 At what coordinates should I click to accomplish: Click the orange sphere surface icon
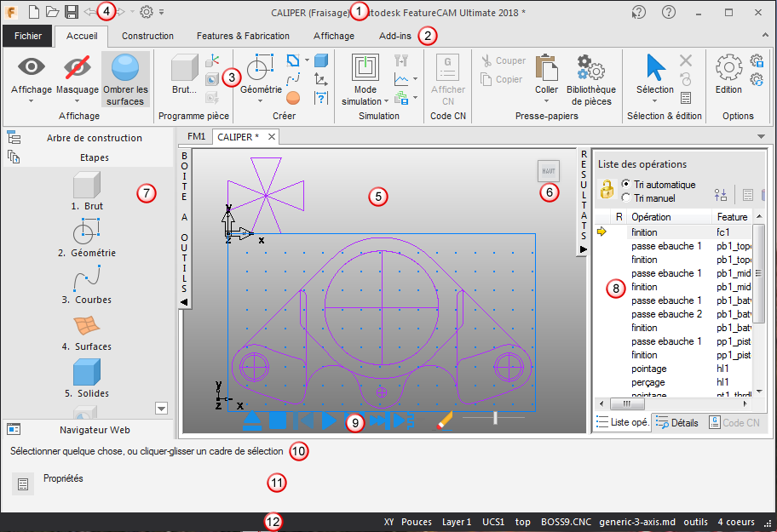click(x=293, y=98)
